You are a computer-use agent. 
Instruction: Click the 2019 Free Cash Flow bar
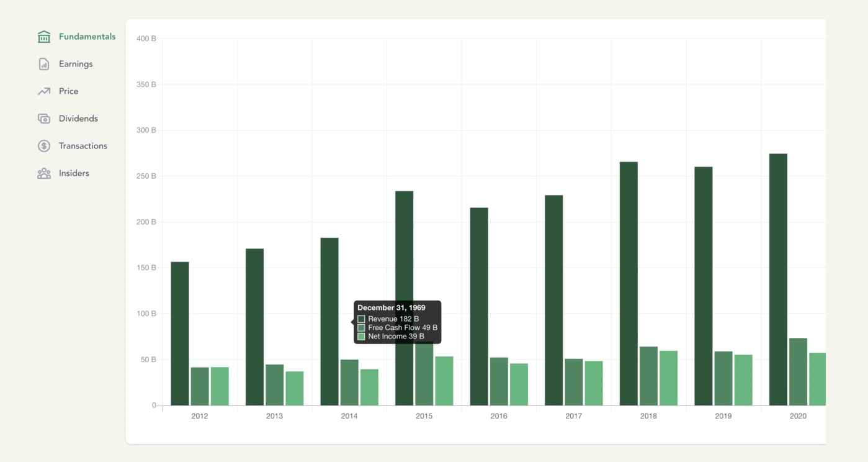pyautogui.click(x=723, y=378)
